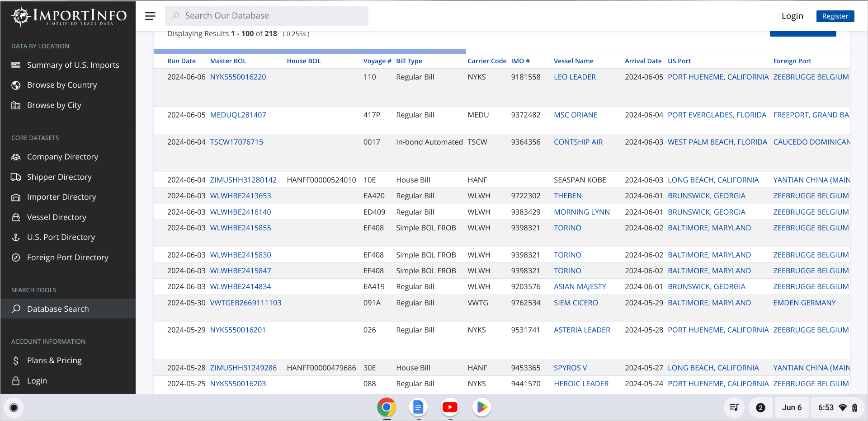The image size is (868, 421).
Task: Click house BOL HANFF00000524010 cell
Action: point(321,180)
